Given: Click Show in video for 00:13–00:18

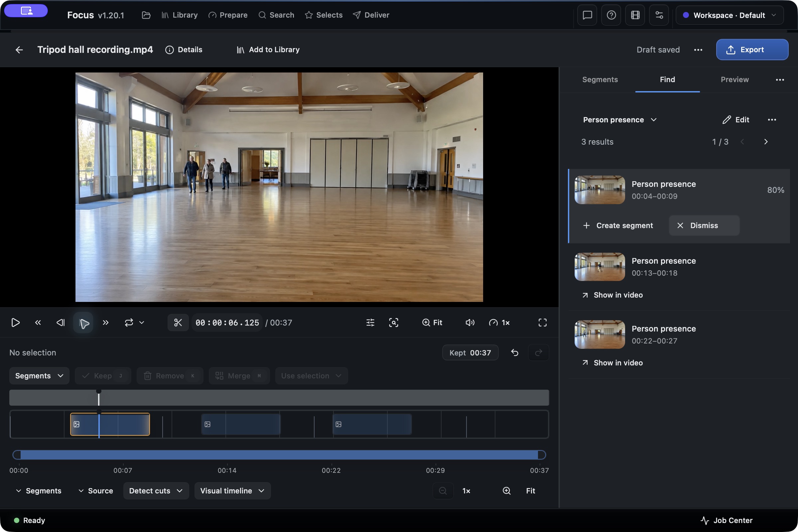Looking at the screenshot, I should [612, 295].
